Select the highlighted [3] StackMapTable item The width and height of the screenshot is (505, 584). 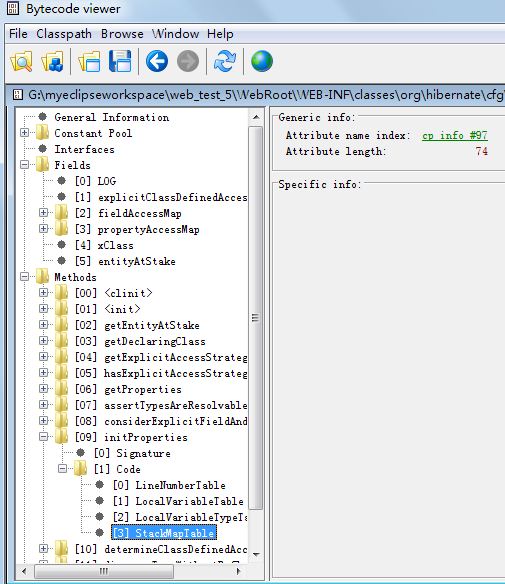(x=164, y=533)
